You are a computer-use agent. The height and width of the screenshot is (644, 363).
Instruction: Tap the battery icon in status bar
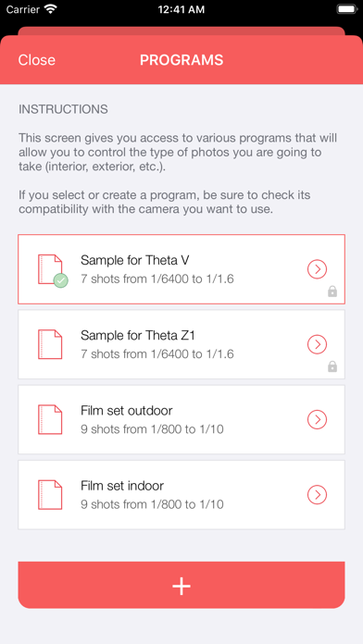(346, 9)
